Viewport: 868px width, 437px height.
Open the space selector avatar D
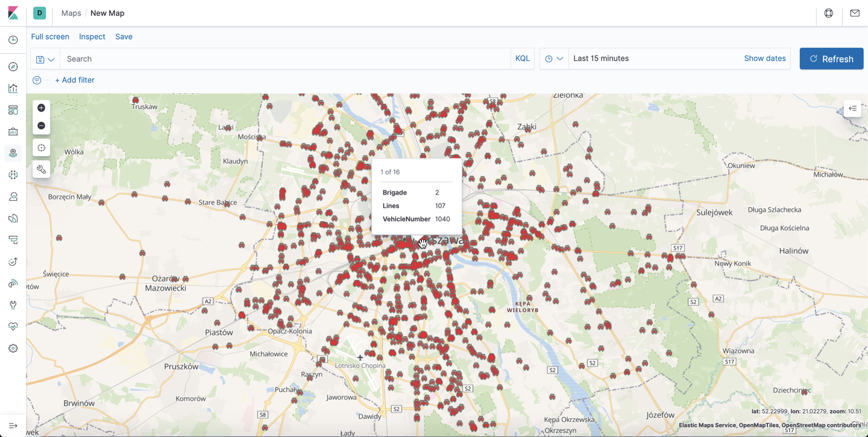[x=40, y=13]
